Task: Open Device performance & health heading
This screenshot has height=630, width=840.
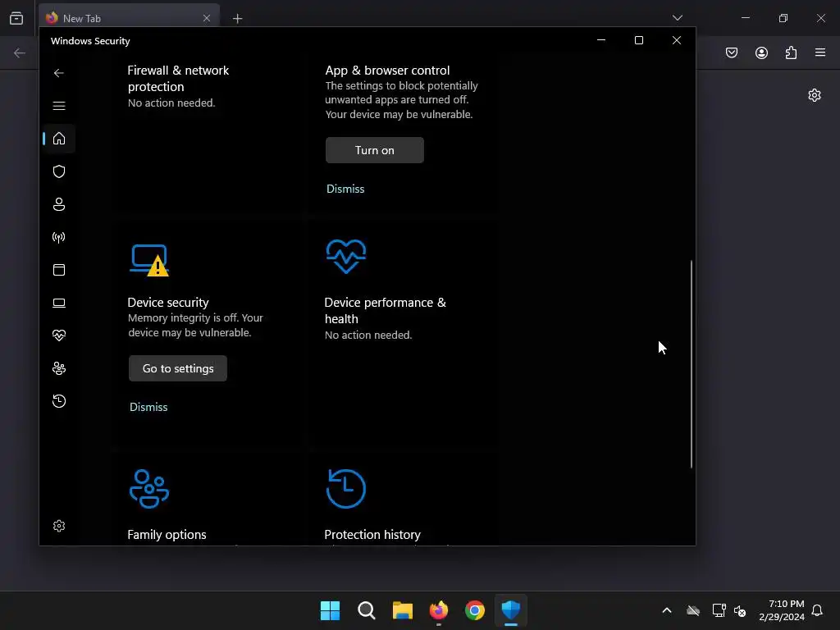Action: point(386,311)
